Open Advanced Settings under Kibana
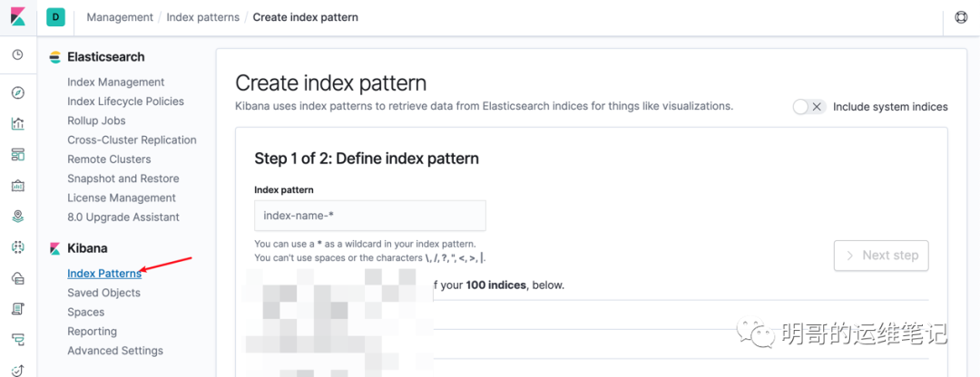 coord(115,350)
